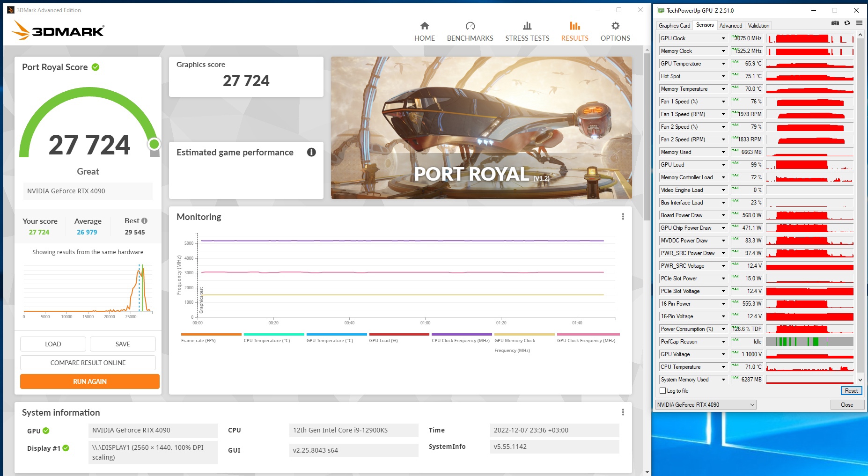
Task: Click the GPU-Z Close button
Action: point(847,405)
